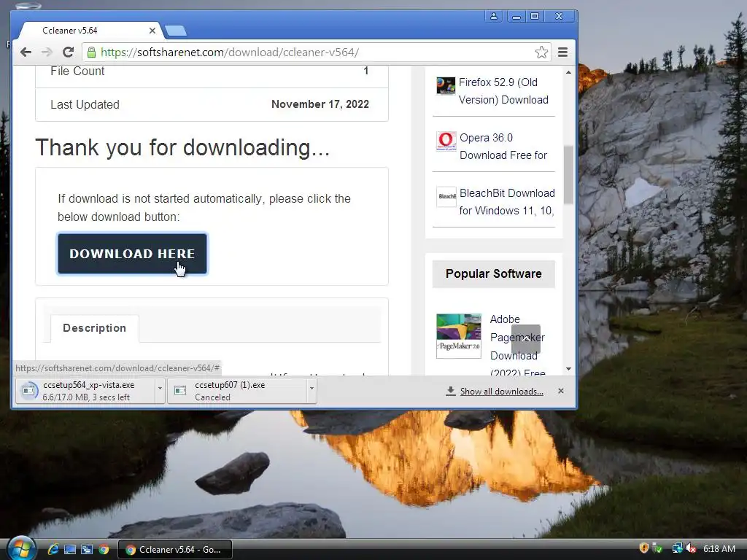
Task: Click the security shield tray icon
Action: tap(643, 548)
